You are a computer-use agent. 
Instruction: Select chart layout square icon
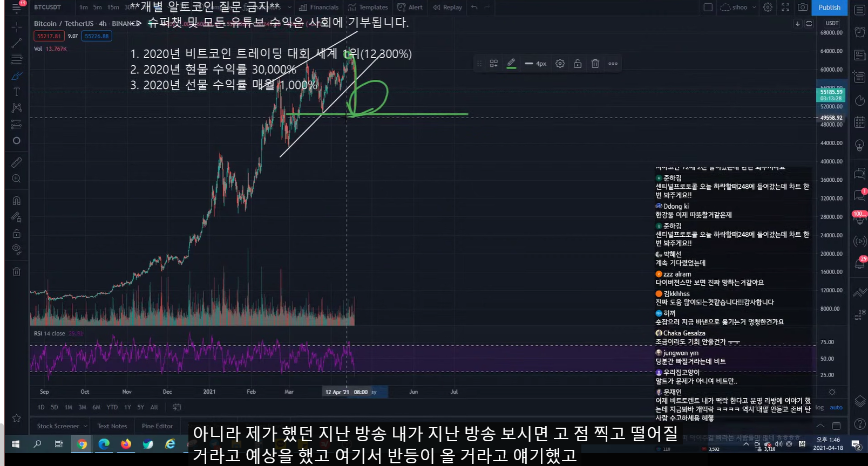(x=708, y=8)
